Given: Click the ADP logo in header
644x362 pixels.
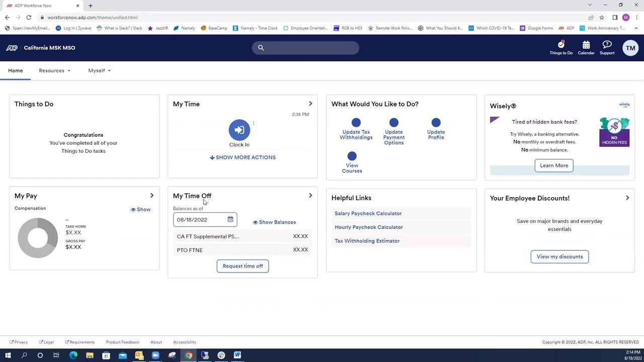Looking at the screenshot, I should pos(12,48).
